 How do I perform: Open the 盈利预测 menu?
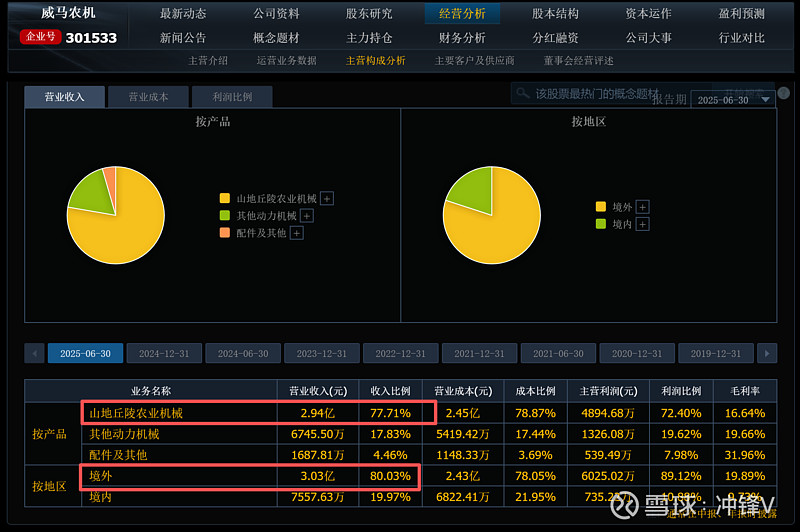click(x=742, y=14)
